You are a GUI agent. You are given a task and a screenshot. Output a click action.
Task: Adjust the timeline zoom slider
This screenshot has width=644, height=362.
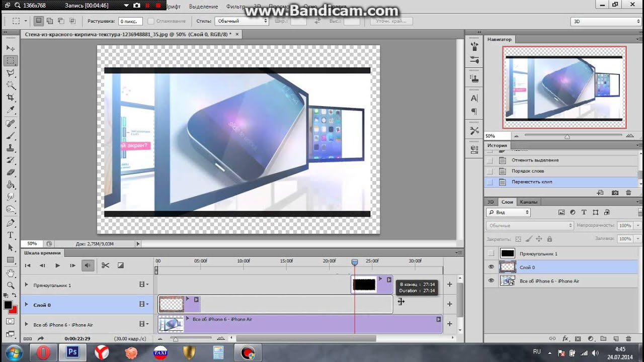tap(175, 339)
